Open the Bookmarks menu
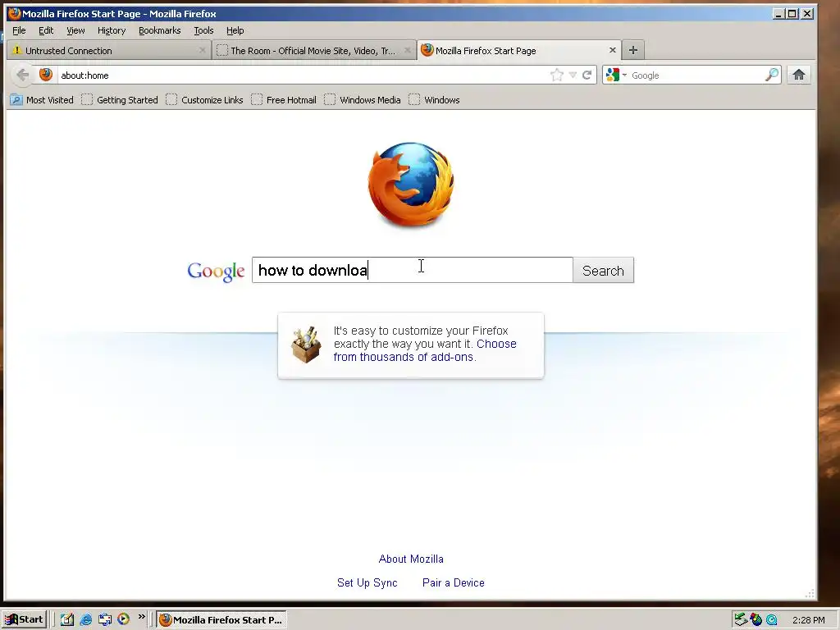840x630 pixels. [x=160, y=30]
